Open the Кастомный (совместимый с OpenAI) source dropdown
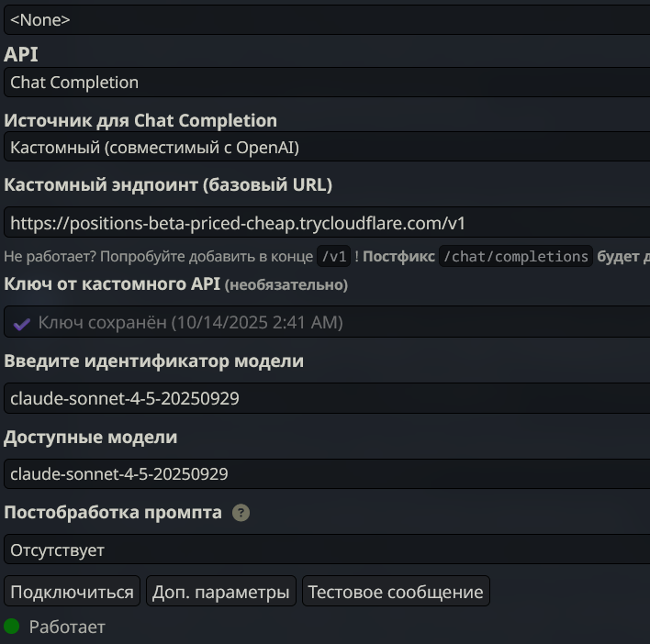This screenshot has width=650, height=644. [x=325, y=147]
